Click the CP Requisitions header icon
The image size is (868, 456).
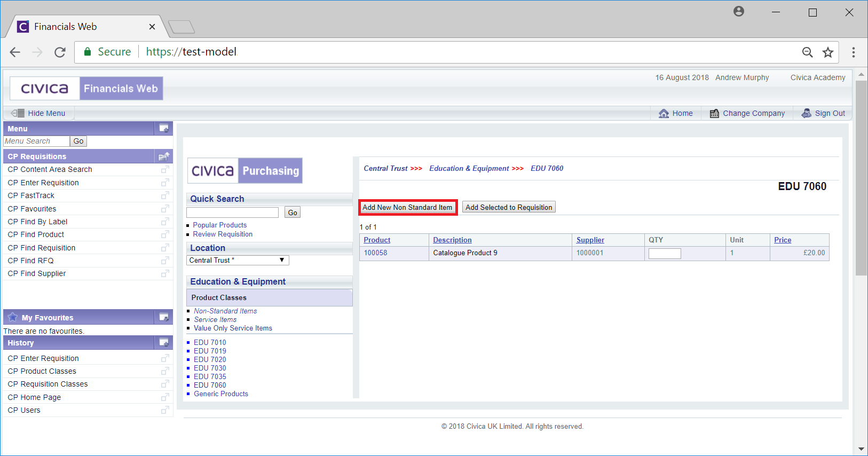coord(164,156)
